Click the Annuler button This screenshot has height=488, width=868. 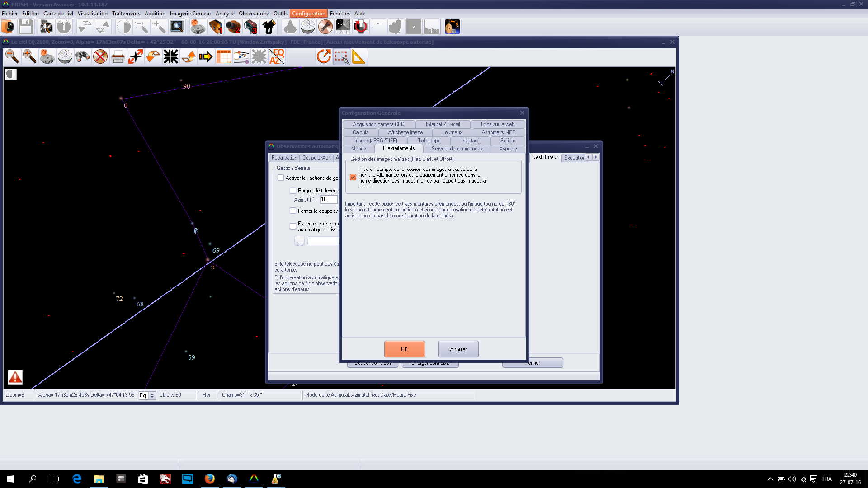point(458,349)
